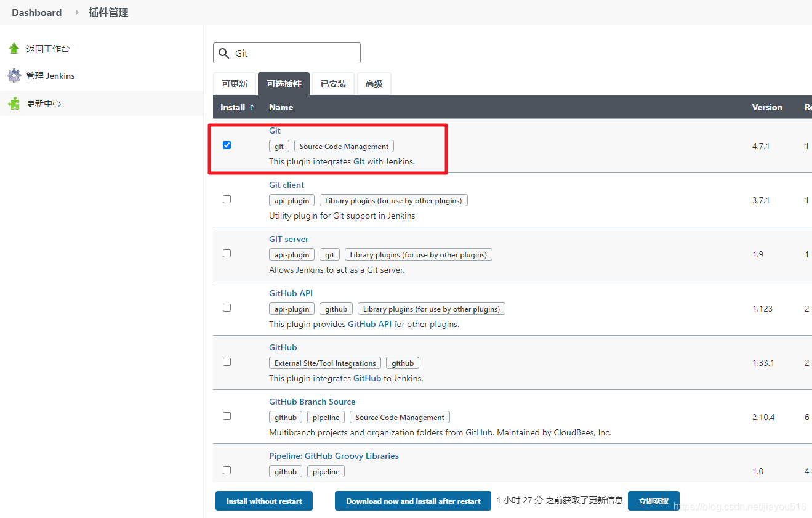Click version 1.123 in GitHub API row
The image size is (812, 518).
coord(762,309)
